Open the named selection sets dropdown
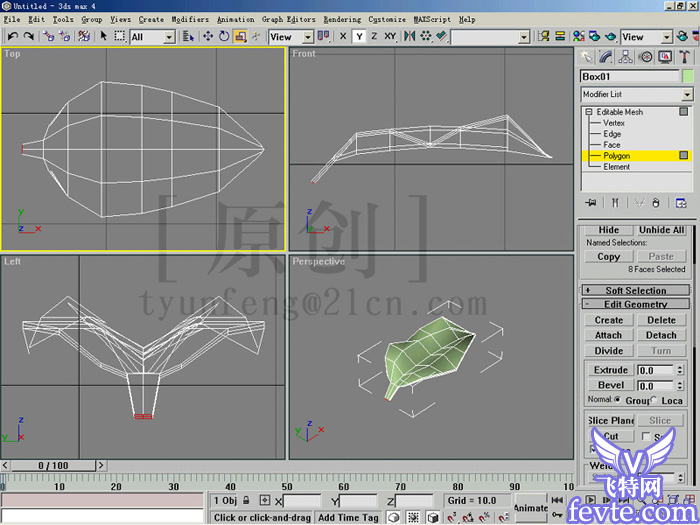Screen dimensions: 700x525 (524, 37)
